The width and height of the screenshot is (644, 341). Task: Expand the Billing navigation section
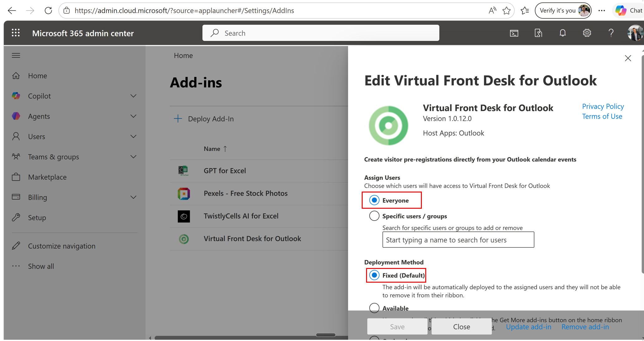133,197
